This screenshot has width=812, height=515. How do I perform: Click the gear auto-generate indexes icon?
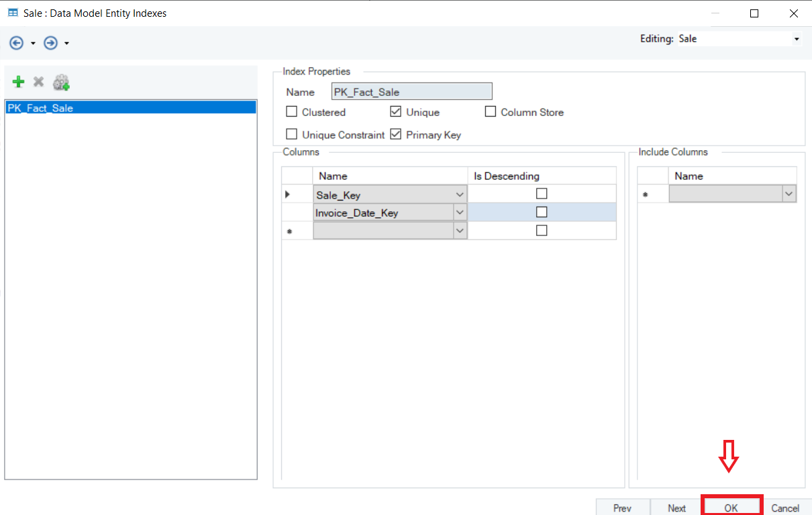[x=61, y=82]
